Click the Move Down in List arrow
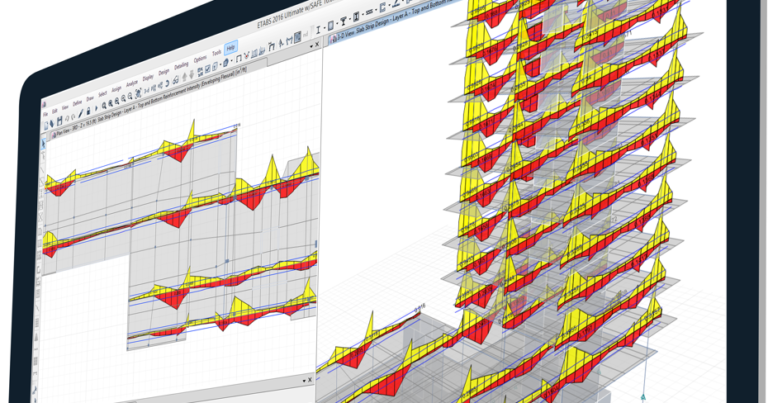Image resolution: width=768 pixels, height=403 pixels. pos(192,74)
